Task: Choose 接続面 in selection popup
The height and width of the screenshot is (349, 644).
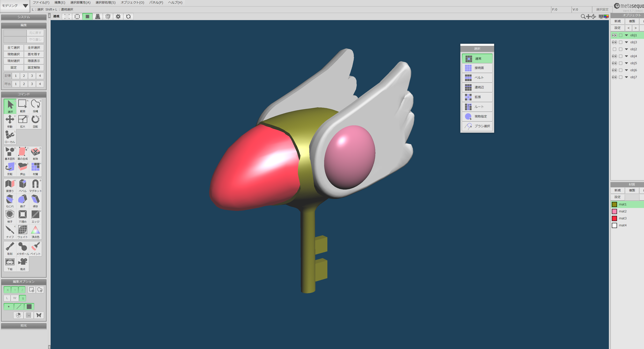Action: pyautogui.click(x=477, y=68)
